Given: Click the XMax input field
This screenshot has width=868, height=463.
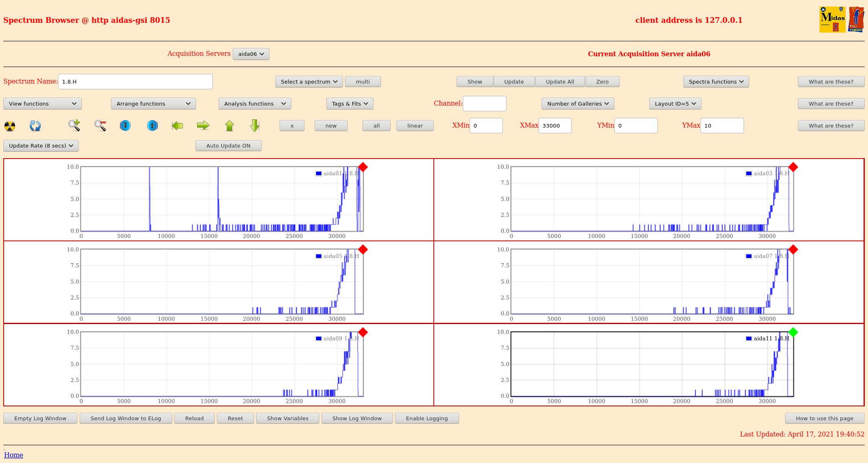Looking at the screenshot, I should (x=554, y=126).
